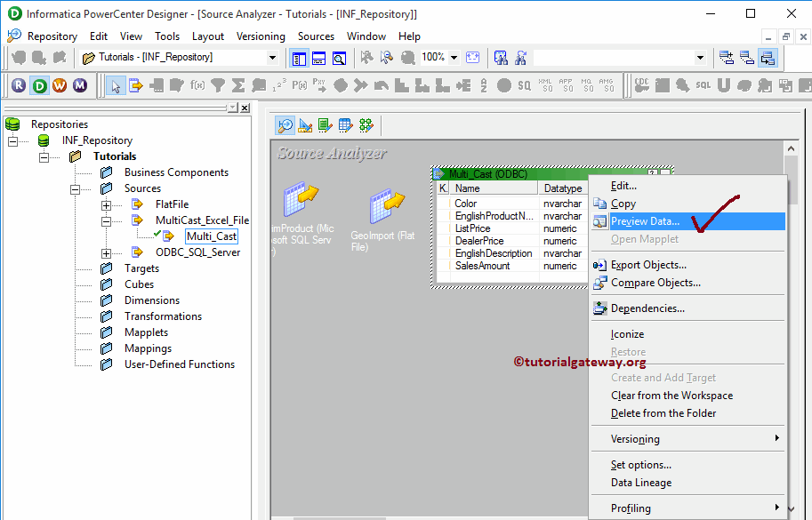Expand the FlatFile source node
This screenshot has height=520, width=812.
pyautogui.click(x=107, y=204)
